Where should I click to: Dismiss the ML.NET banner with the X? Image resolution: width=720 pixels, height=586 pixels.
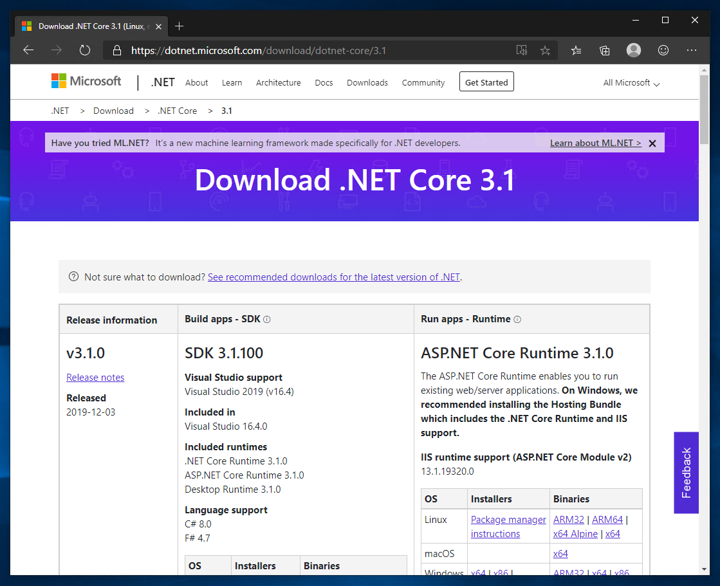click(652, 143)
